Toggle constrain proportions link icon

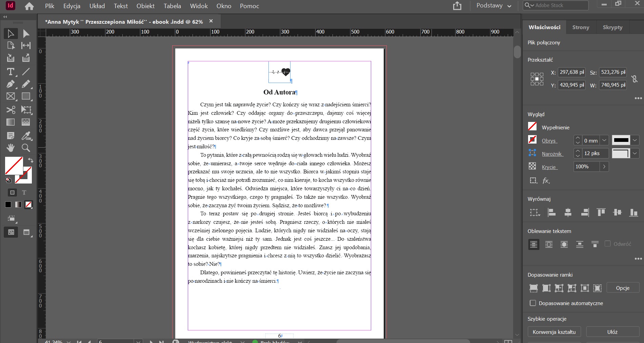click(635, 79)
